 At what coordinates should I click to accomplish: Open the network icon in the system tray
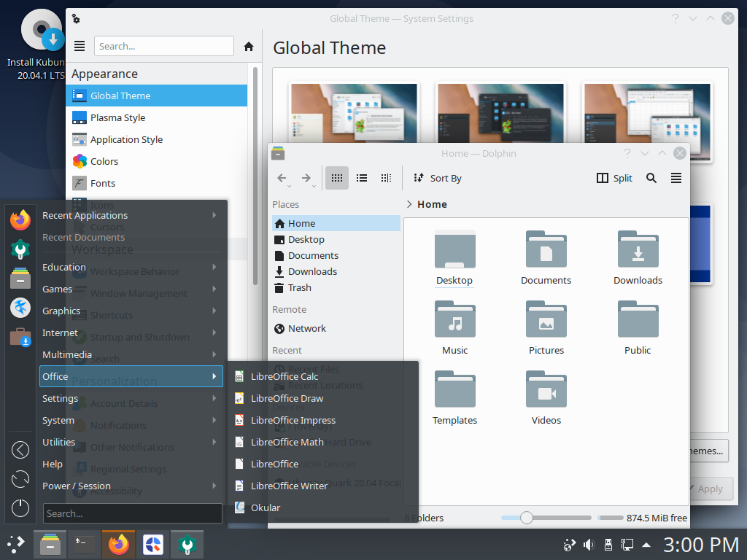pos(627,545)
